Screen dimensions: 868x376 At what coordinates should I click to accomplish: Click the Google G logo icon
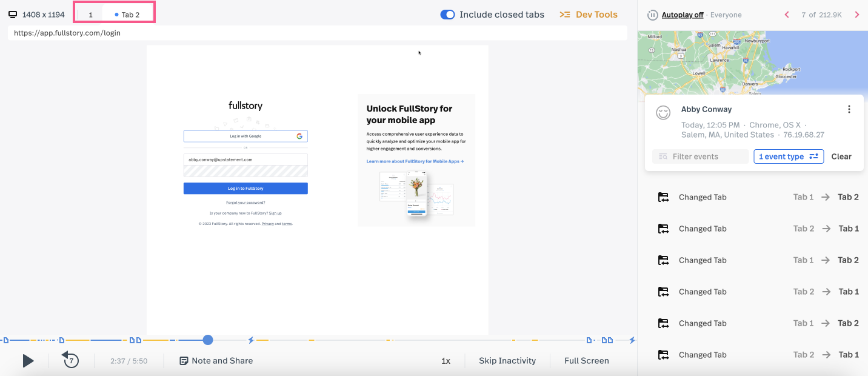[299, 136]
